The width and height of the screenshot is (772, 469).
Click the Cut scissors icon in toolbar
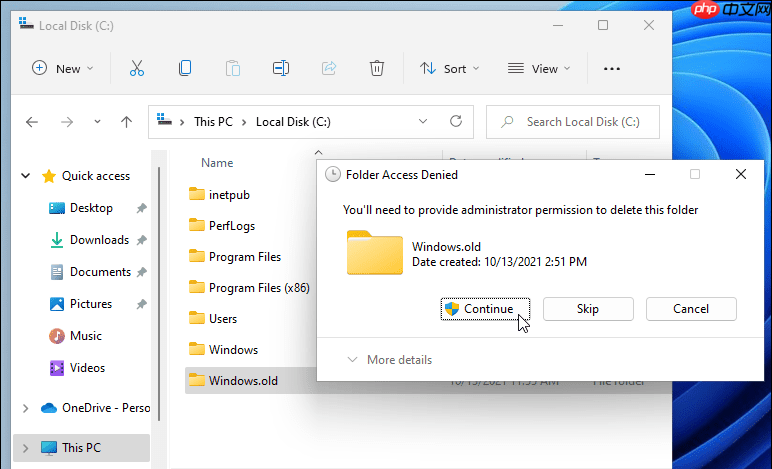[x=137, y=68]
